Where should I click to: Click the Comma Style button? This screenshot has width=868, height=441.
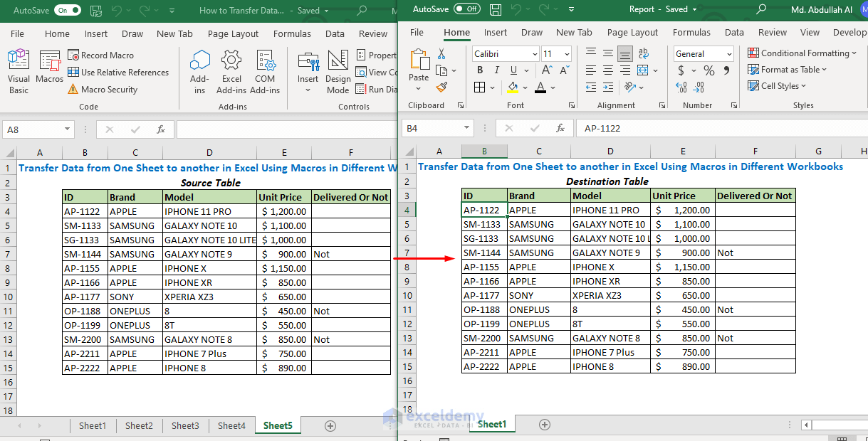tap(726, 70)
